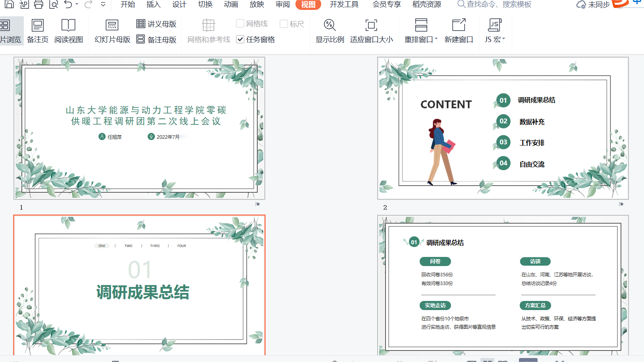The image size is (644, 362).
Task: Click 适应窗口大小 fit window button
Action: pos(371,31)
